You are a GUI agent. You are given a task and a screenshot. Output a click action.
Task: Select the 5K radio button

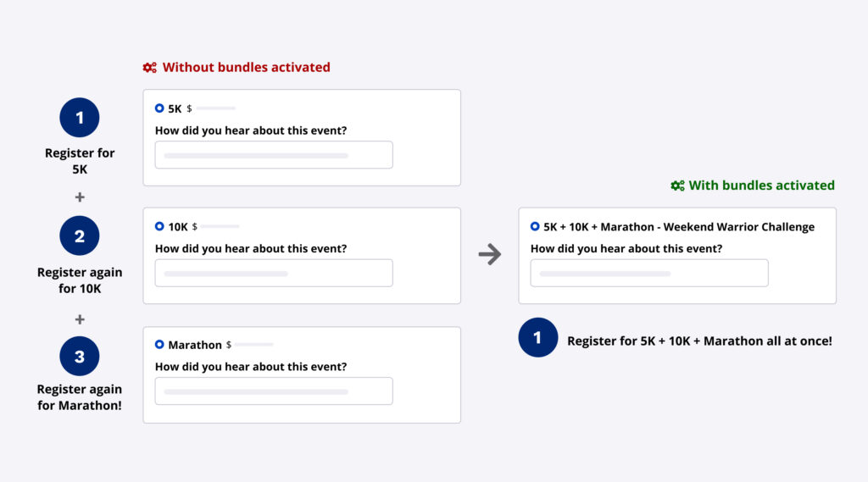point(159,108)
